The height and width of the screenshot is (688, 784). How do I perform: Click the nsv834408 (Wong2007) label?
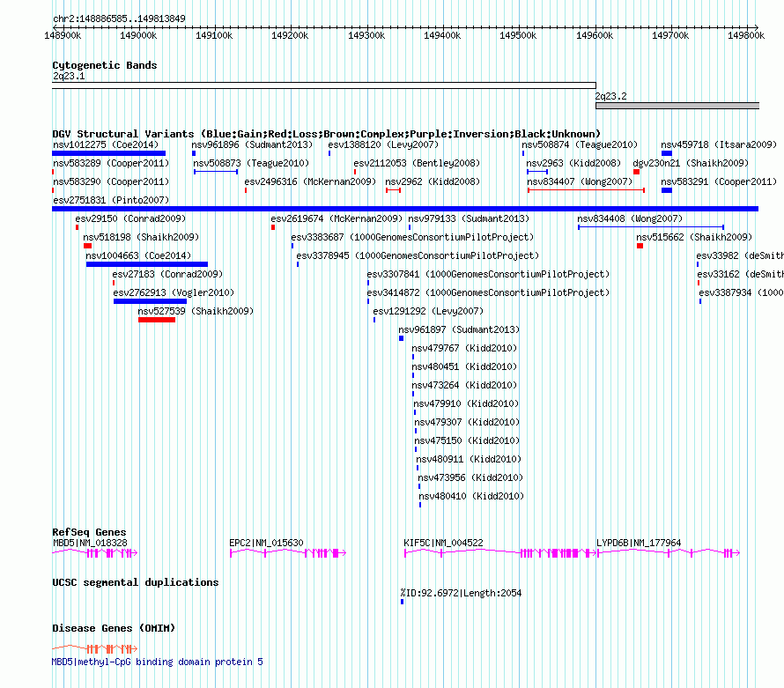630,218
